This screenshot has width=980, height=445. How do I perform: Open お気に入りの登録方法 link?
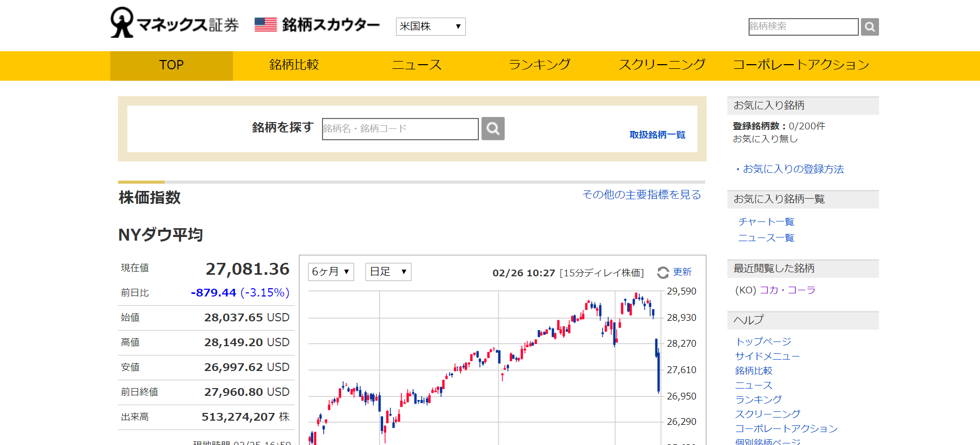(793, 169)
